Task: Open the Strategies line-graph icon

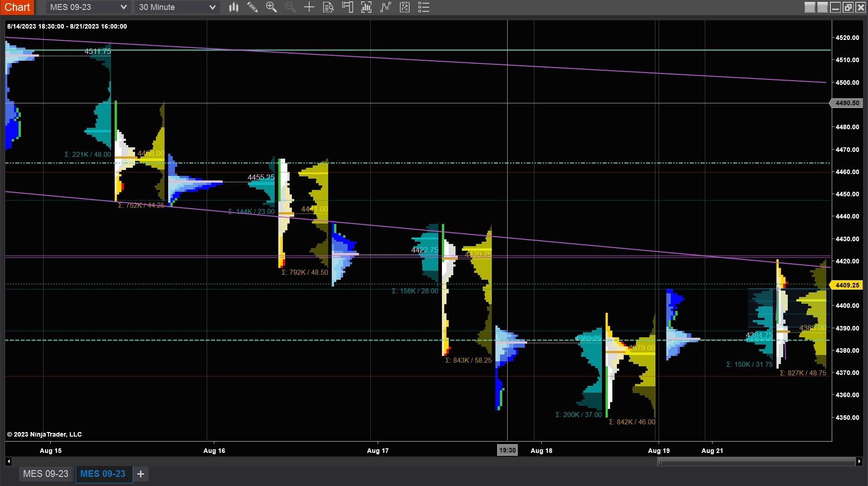Action: [385, 7]
